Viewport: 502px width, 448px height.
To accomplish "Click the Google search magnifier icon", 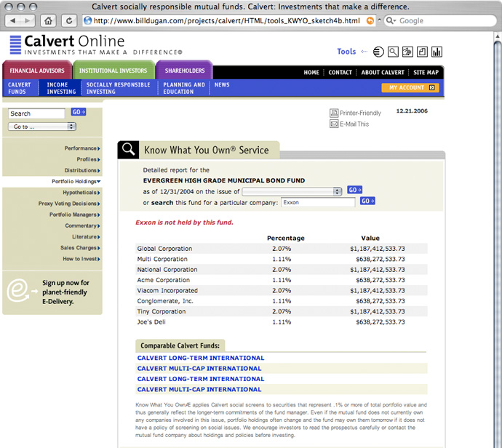I will 391,21.
